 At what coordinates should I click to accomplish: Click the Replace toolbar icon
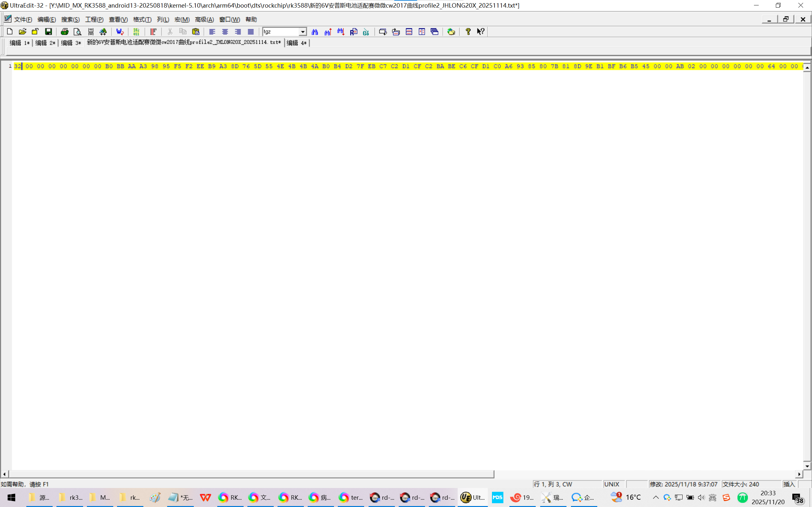point(354,31)
